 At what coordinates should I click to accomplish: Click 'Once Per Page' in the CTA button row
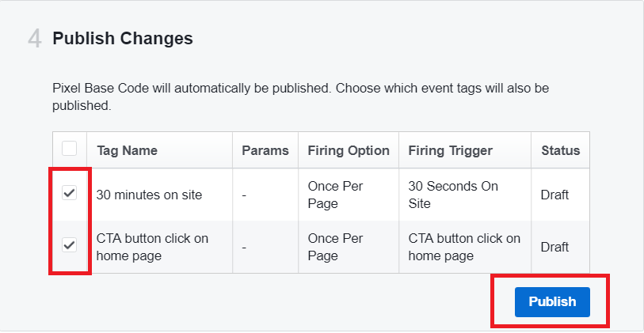(336, 248)
